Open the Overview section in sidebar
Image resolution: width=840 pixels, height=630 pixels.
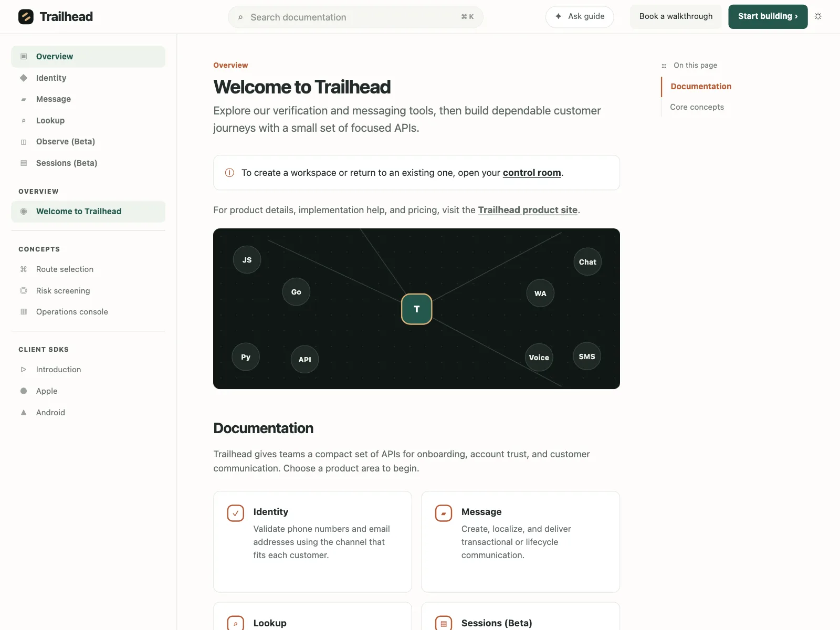point(88,57)
